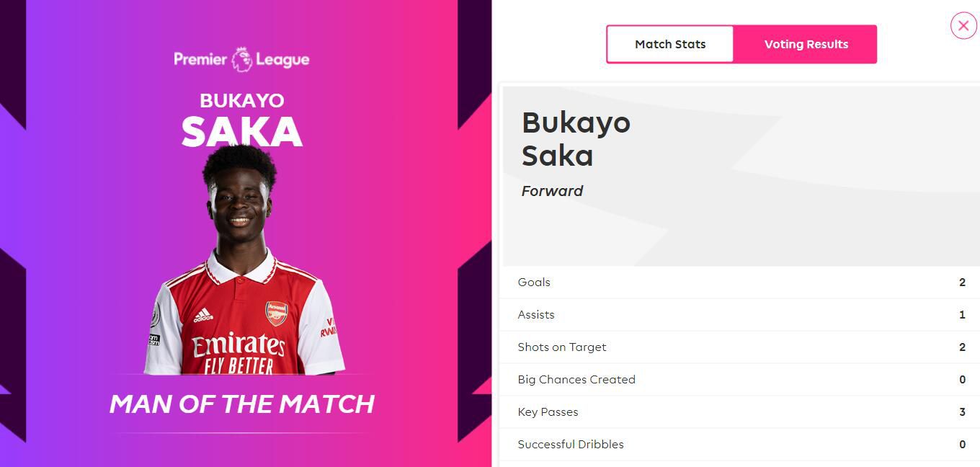Close the Man of the Match panel
The height and width of the screenshot is (467, 980).
pos(963,26)
